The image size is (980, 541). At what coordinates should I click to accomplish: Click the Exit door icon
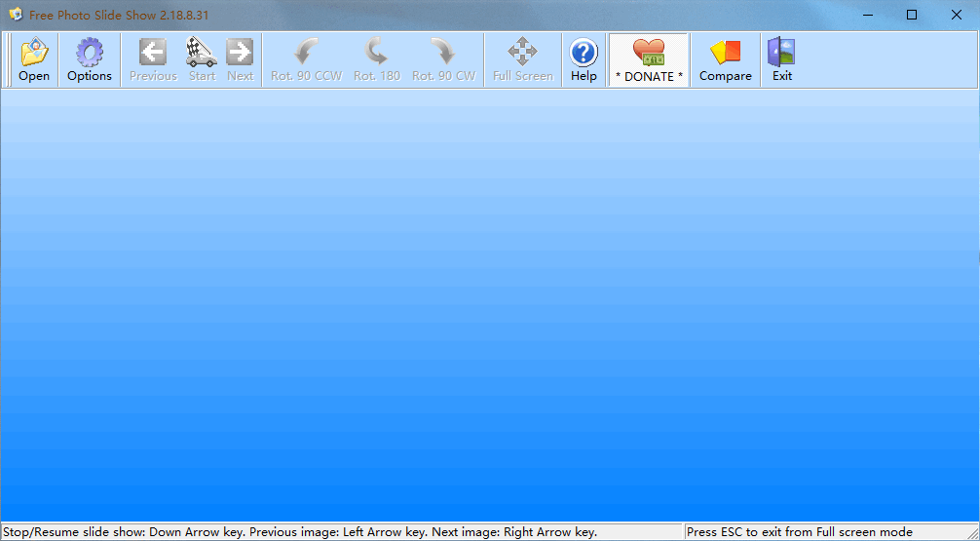(782, 59)
